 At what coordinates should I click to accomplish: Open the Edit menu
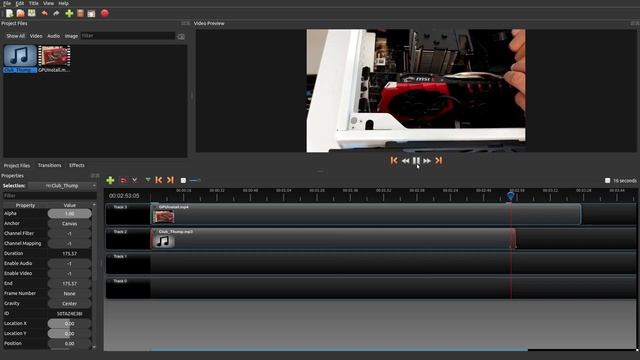pyautogui.click(x=20, y=3)
